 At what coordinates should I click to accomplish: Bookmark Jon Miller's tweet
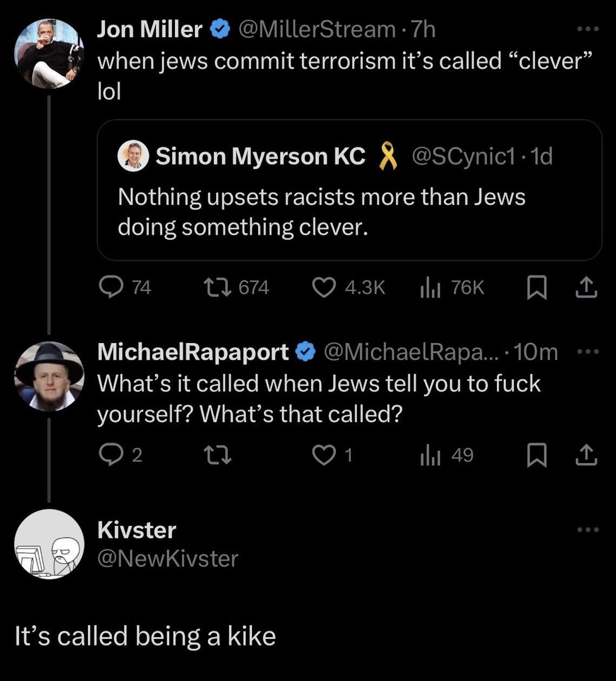coord(536,288)
